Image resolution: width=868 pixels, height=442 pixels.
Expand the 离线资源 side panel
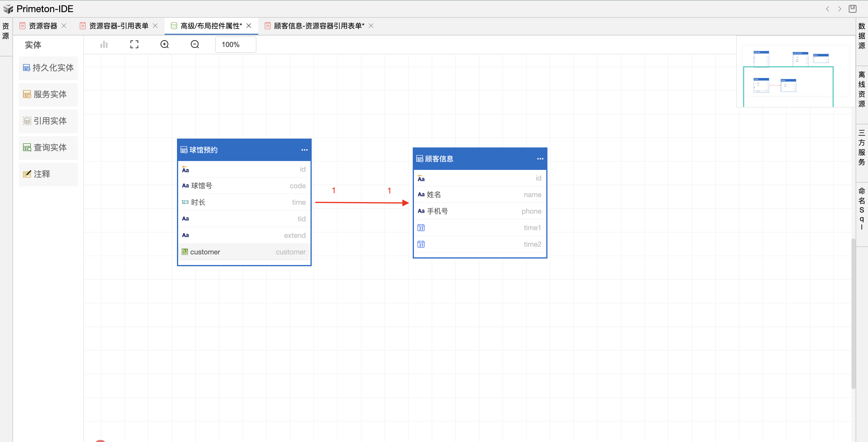861,89
